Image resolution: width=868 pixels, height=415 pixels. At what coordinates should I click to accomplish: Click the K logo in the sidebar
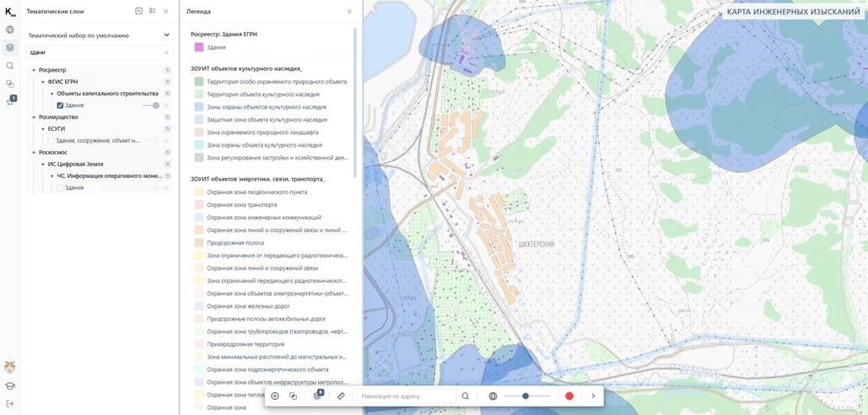point(10,12)
